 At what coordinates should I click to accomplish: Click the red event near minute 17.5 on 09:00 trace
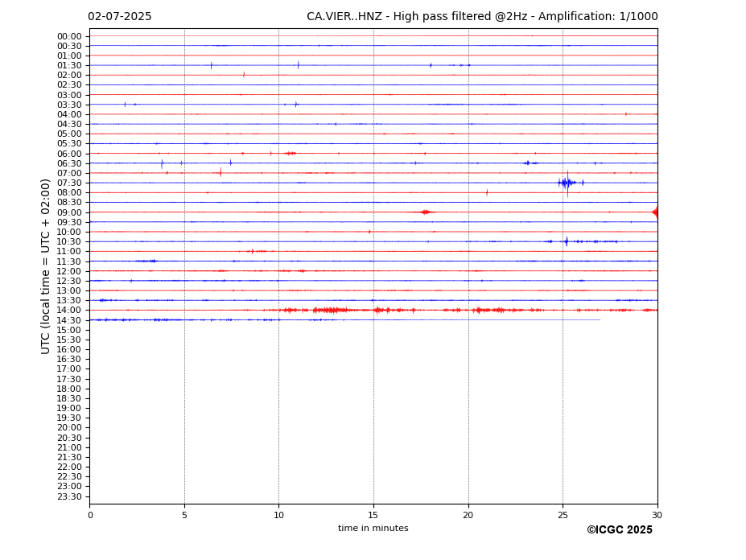[x=427, y=212]
